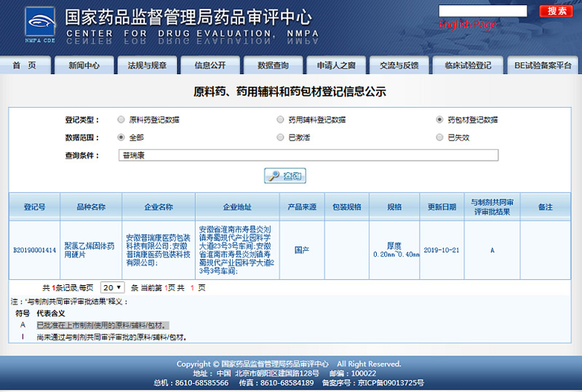Select 已失效 data range radio

pos(439,137)
